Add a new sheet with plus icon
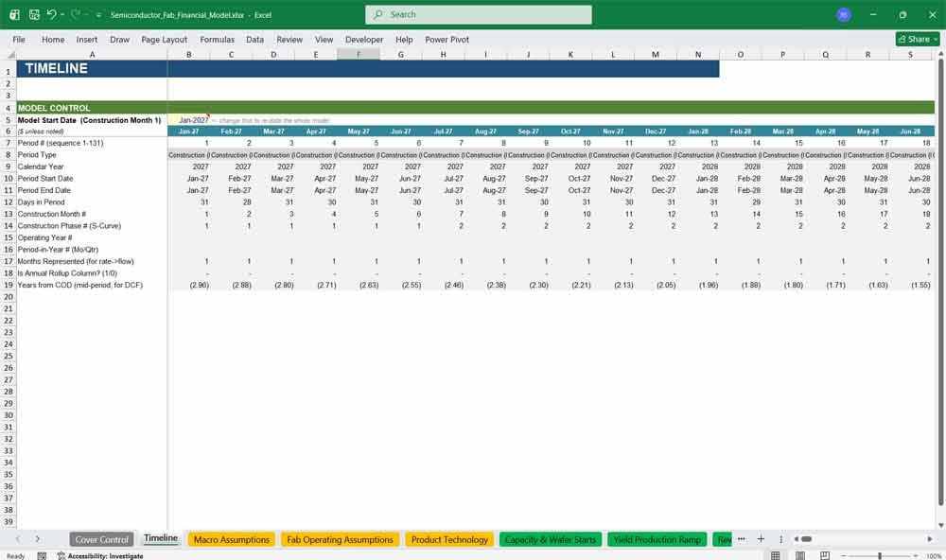Image resolution: width=946 pixels, height=560 pixels. (x=761, y=539)
